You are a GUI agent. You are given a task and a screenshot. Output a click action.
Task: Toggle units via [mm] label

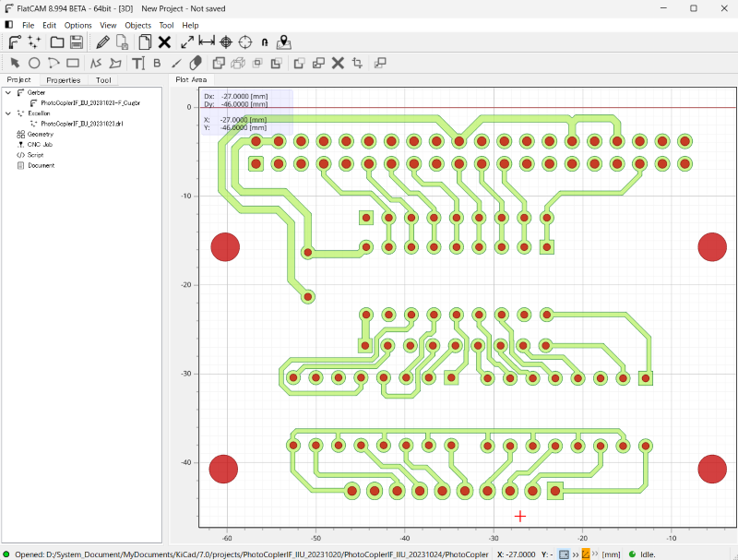[x=611, y=554]
